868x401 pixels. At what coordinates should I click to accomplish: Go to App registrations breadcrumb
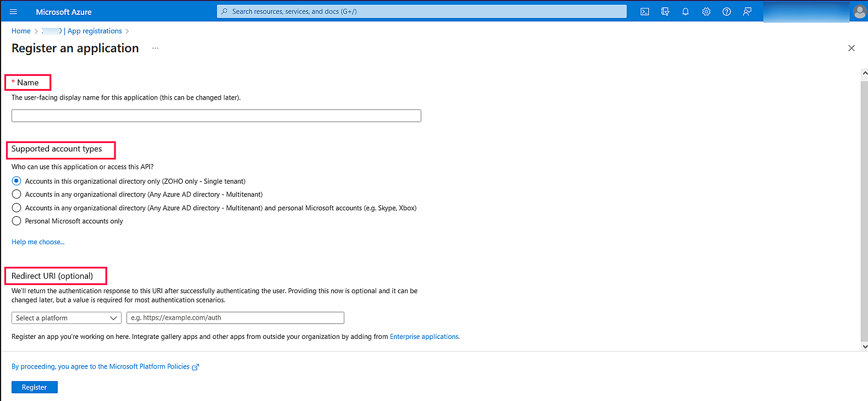pos(95,31)
